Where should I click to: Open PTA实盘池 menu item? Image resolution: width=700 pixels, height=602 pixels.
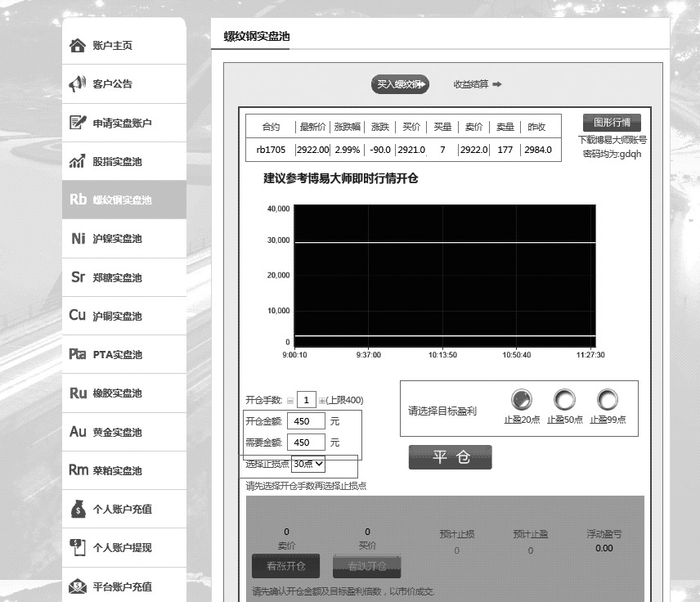tap(124, 354)
